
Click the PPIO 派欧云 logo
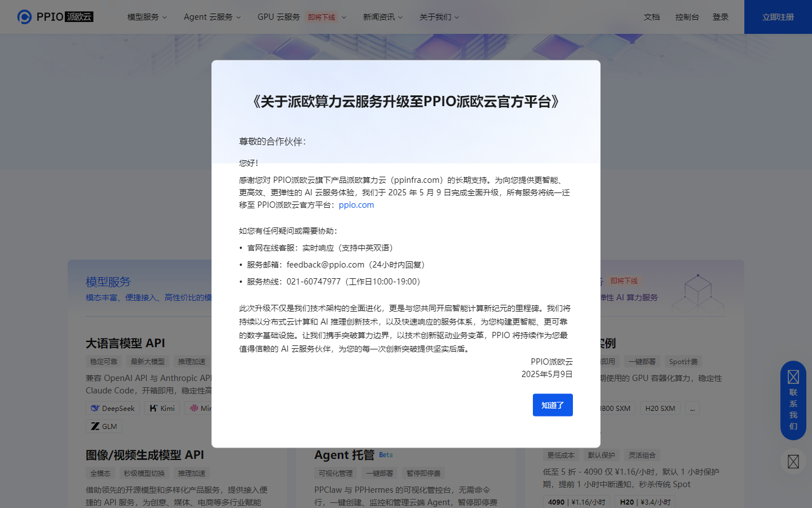coord(55,17)
